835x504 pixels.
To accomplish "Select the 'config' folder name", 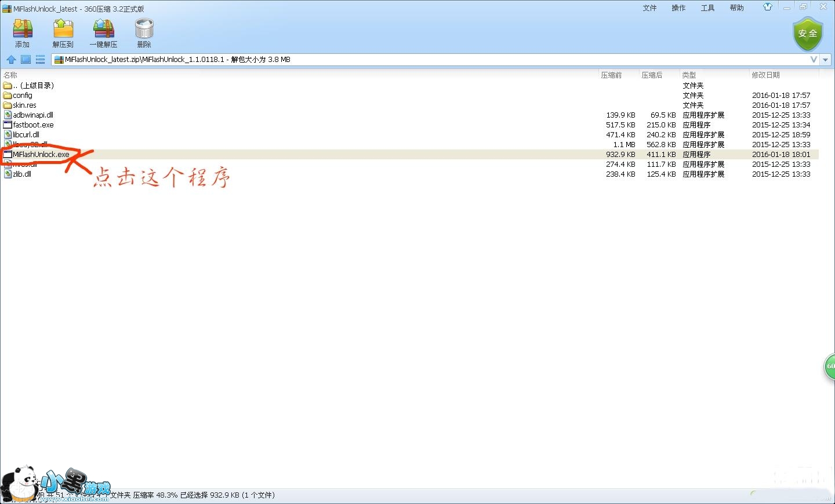I will tap(23, 96).
